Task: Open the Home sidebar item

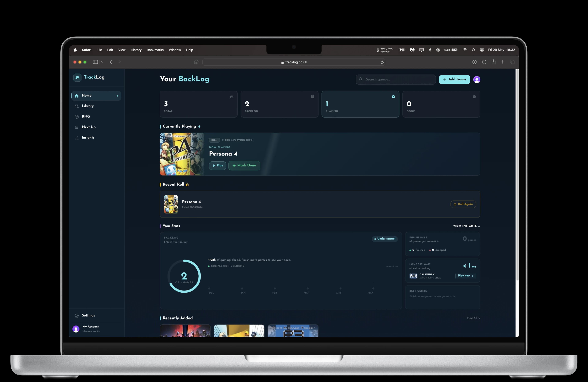Action: [96, 95]
